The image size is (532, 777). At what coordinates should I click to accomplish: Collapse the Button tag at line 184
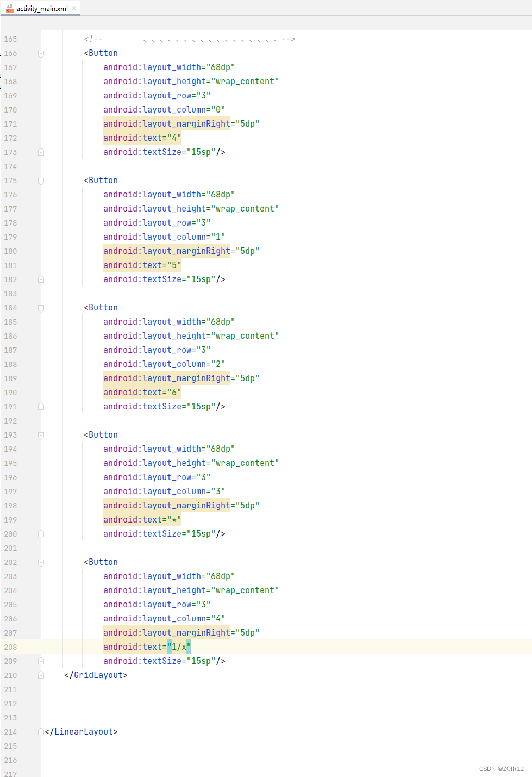(x=41, y=308)
